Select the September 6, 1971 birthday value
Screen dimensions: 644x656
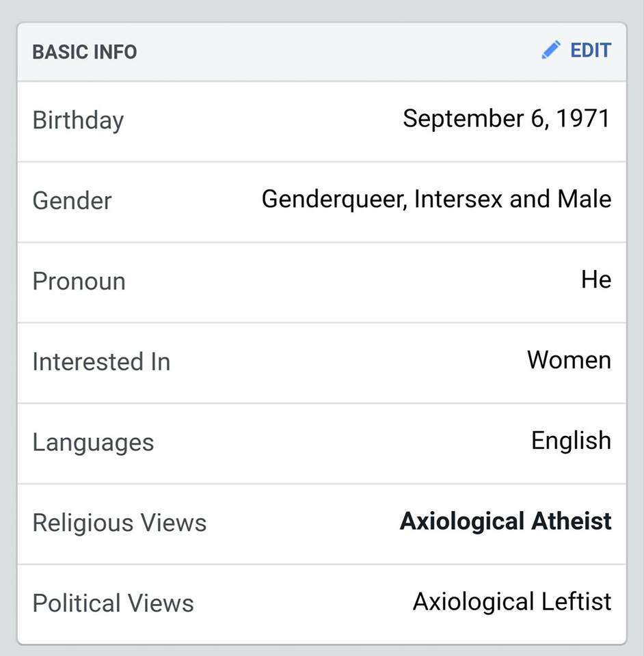pyautogui.click(x=507, y=118)
